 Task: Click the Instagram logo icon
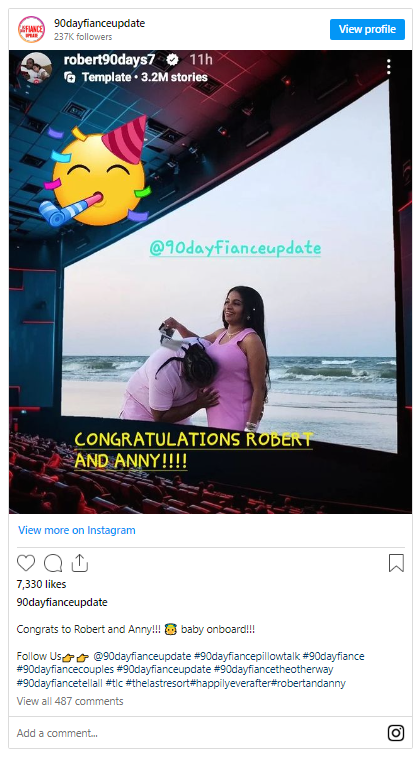[x=396, y=733]
